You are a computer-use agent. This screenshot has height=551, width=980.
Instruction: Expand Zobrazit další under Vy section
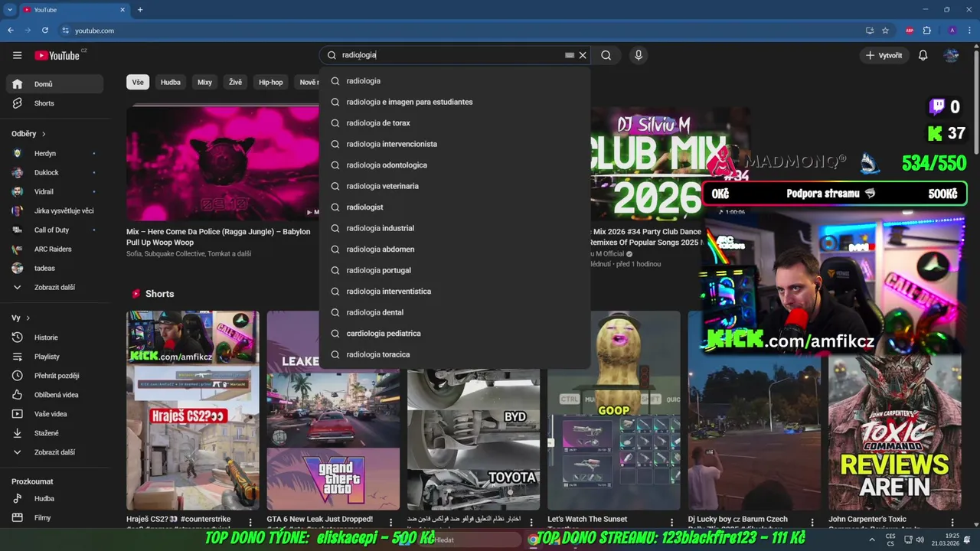[x=54, y=452]
